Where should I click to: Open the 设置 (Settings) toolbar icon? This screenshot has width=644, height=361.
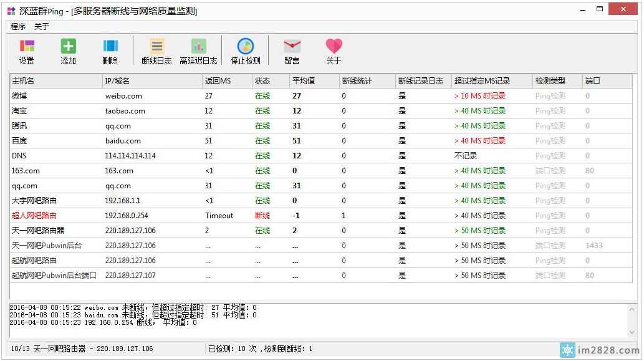27,51
